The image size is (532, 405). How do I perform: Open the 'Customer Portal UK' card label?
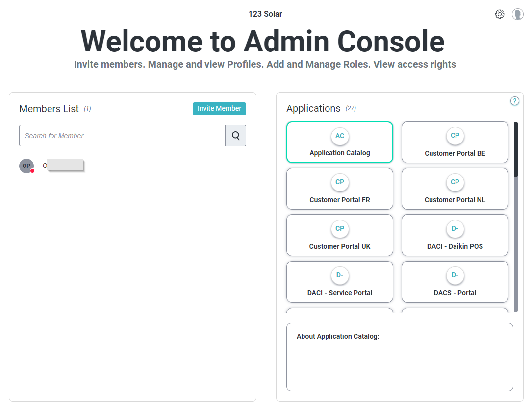coord(340,246)
